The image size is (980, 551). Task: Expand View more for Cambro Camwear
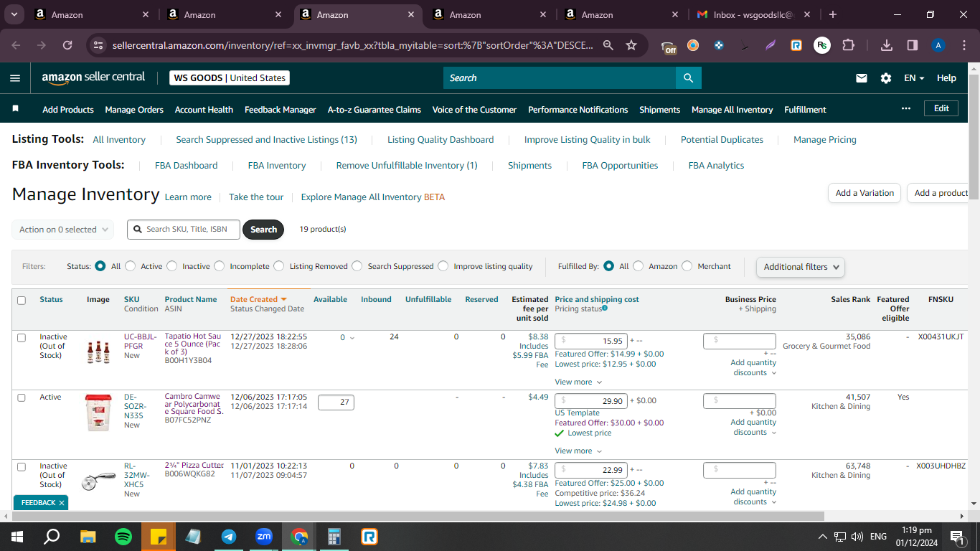578,451
